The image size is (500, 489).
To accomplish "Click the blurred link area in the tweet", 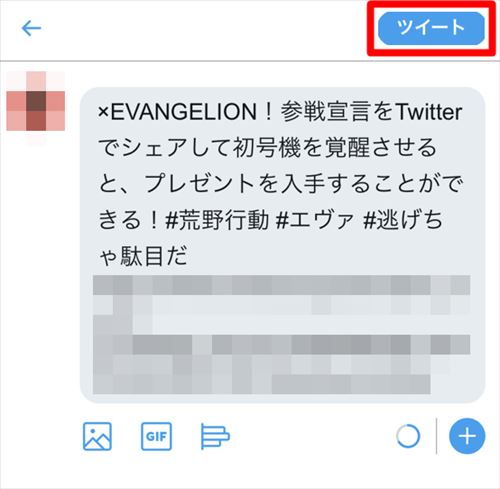I will click(282, 335).
